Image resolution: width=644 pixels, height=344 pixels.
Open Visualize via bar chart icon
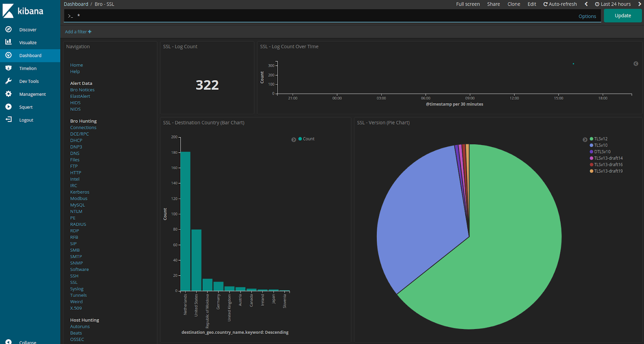pos(8,42)
